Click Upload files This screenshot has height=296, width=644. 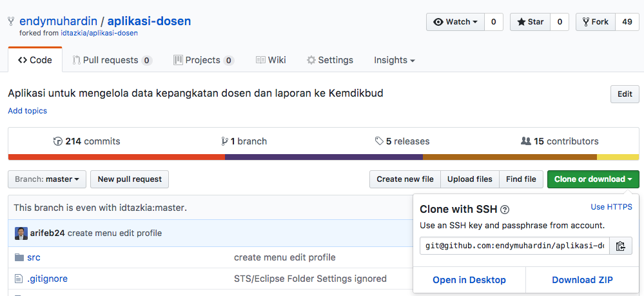[x=470, y=179]
